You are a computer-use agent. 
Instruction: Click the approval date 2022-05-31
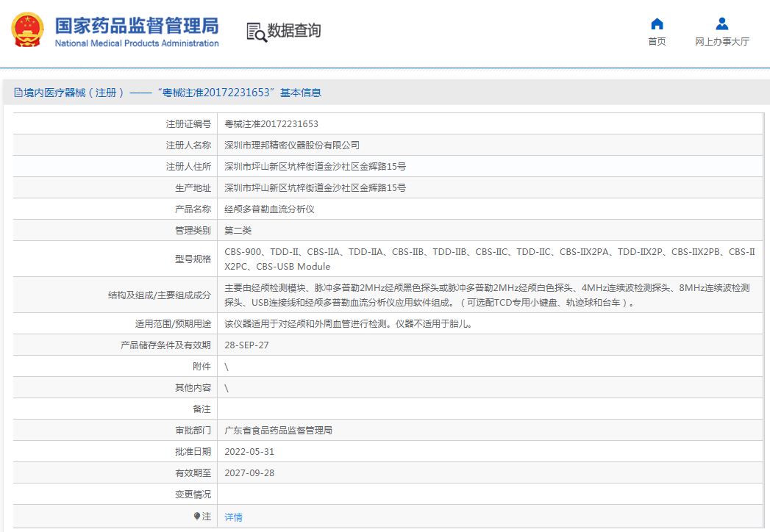pos(249,452)
